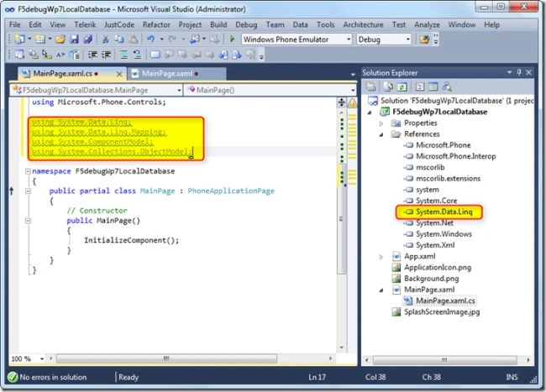Select Microsoft.Phone.Interop reference
Viewport: 546px width, 392px height.
tap(450, 156)
